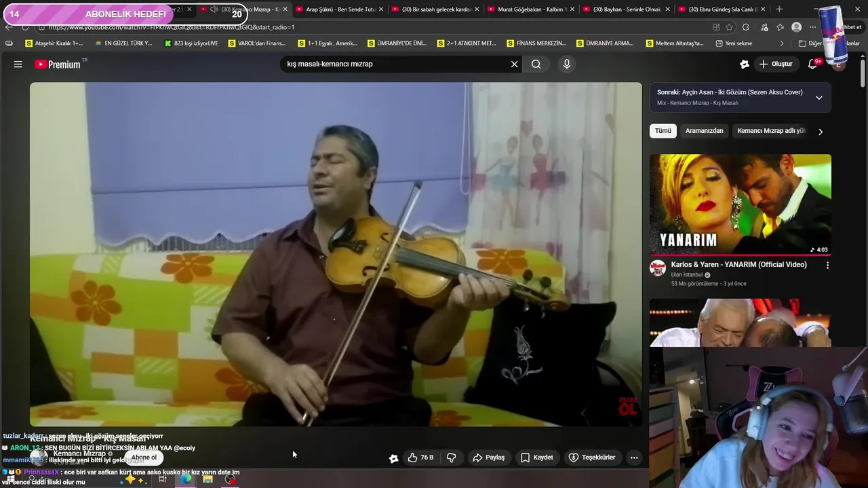868x488 pixels.
Task: Click the main violin video player
Action: 336,254
